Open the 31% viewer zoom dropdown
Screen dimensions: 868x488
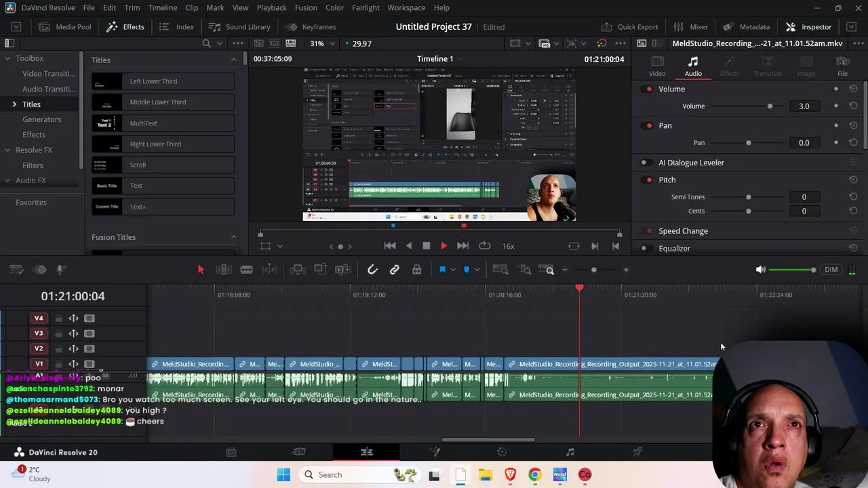click(323, 43)
